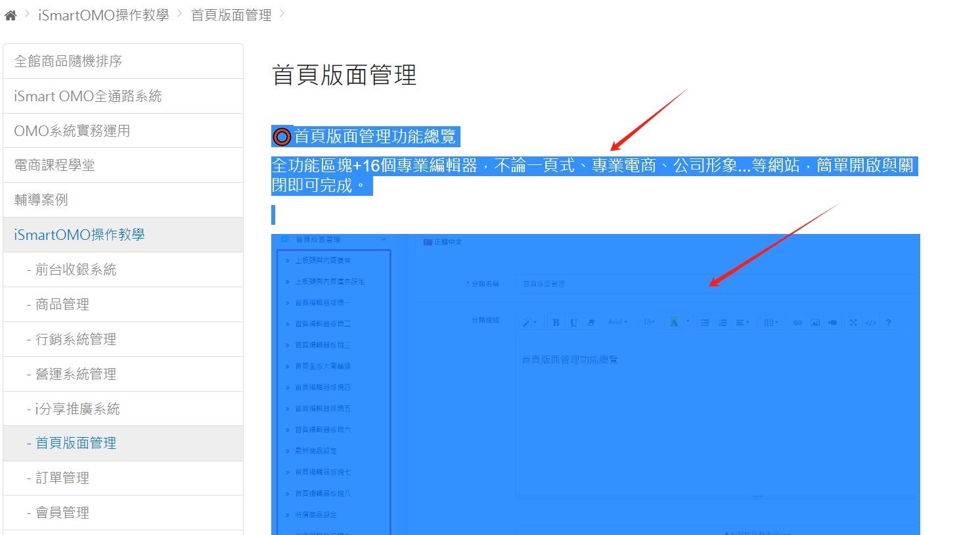Click the insert picture icon in editor screenshot
The height and width of the screenshot is (535, 980).
click(815, 323)
